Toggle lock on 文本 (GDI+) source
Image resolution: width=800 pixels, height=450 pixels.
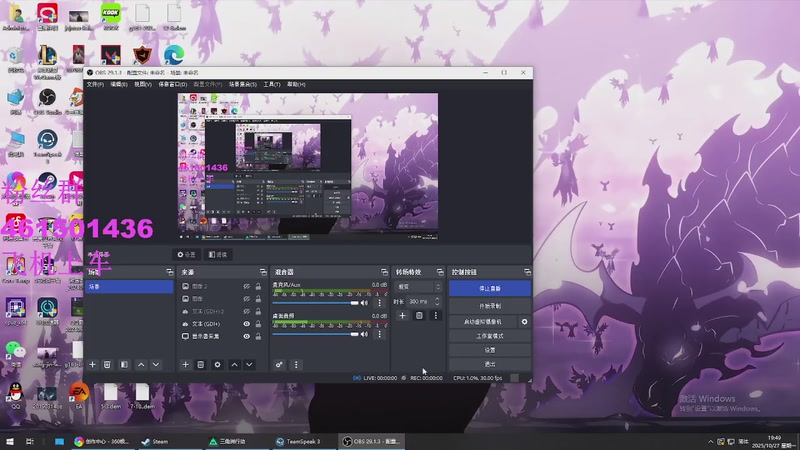tap(258, 324)
